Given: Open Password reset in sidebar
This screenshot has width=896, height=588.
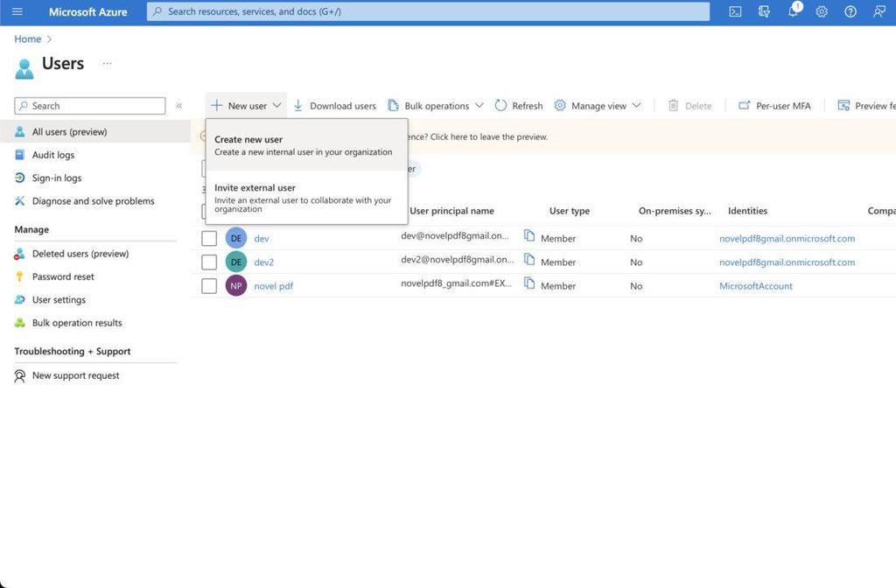Looking at the screenshot, I should [63, 276].
